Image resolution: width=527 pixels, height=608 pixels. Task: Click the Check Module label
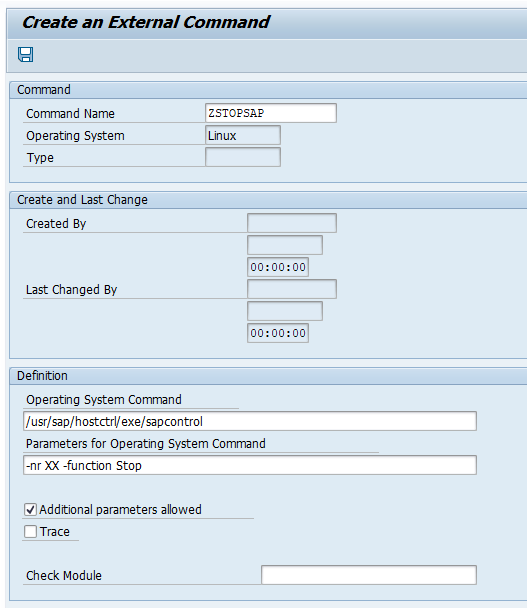coord(64,575)
